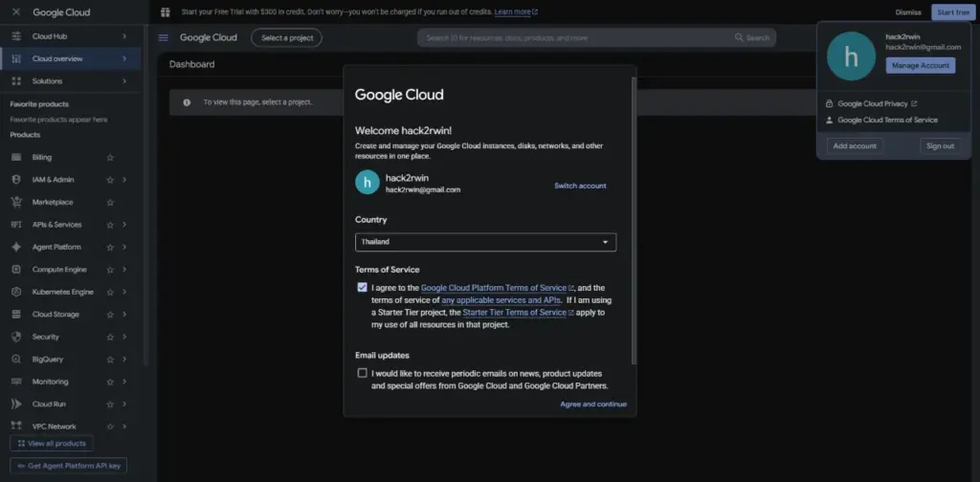
Task: Open the Cloud Hub menu item
Action: tap(70, 36)
